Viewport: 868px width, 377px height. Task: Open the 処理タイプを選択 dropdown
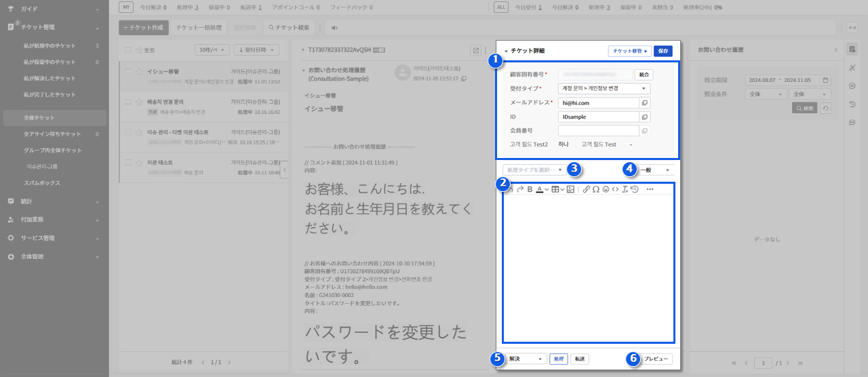[x=534, y=170]
